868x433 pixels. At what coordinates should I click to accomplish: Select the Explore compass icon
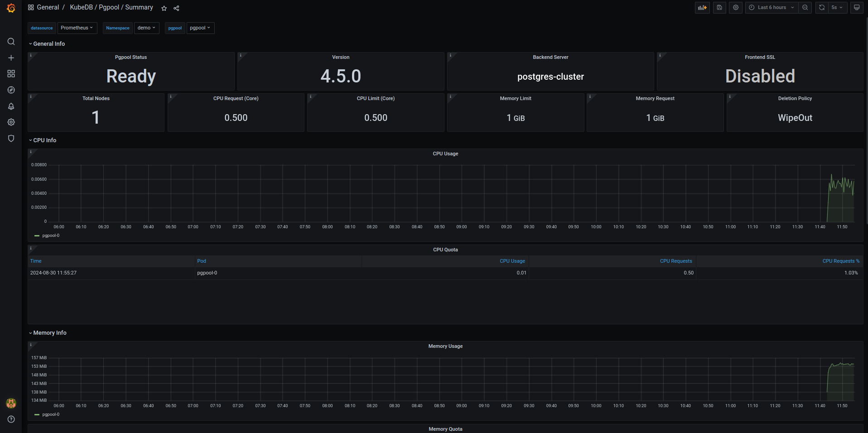[11, 90]
